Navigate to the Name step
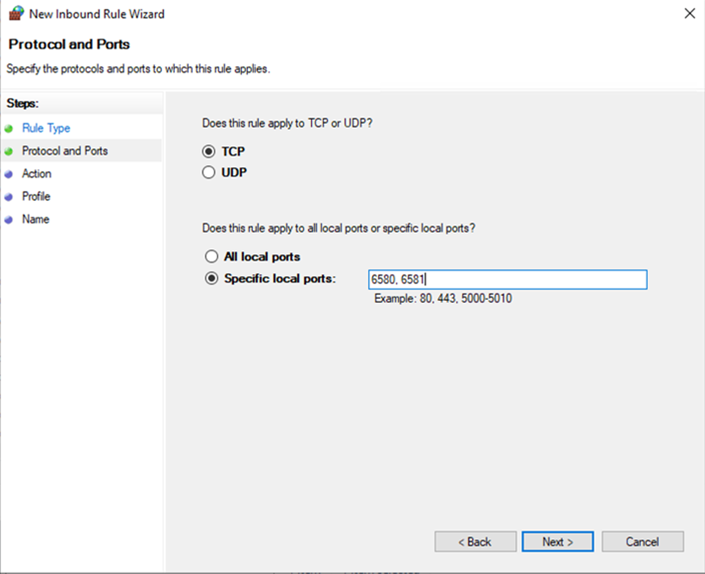 [x=35, y=219]
